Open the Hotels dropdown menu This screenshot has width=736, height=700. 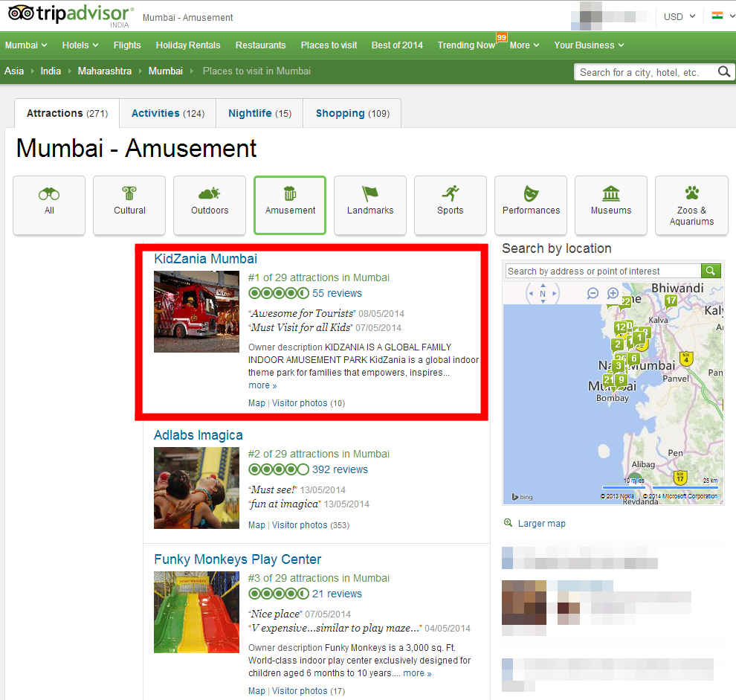click(80, 45)
